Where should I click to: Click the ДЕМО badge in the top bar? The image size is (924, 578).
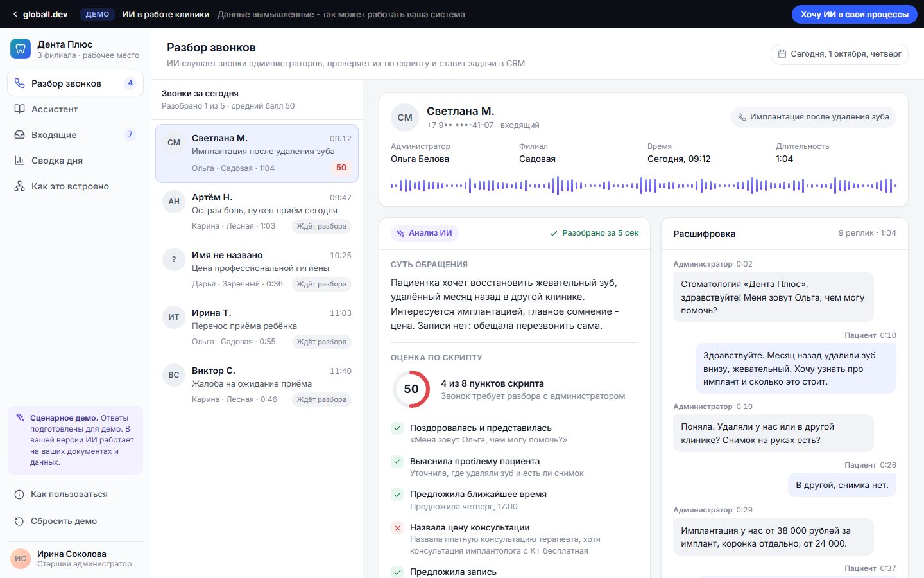coord(98,14)
